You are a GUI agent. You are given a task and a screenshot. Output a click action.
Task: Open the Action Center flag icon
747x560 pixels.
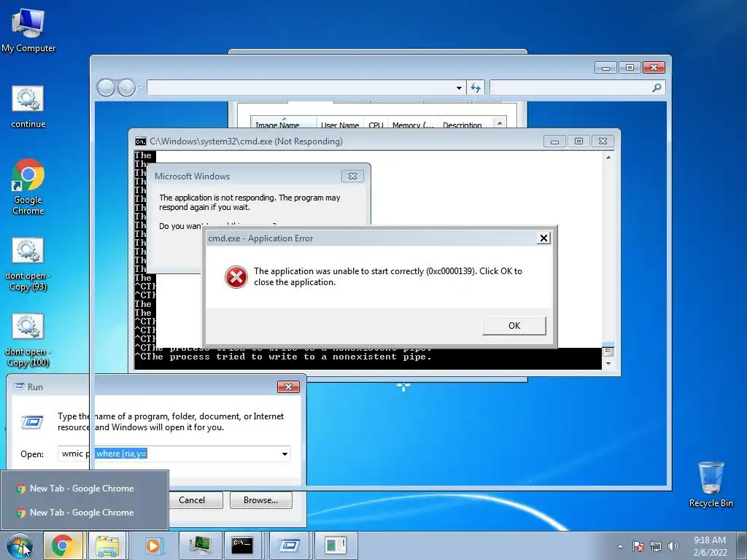[638, 546]
